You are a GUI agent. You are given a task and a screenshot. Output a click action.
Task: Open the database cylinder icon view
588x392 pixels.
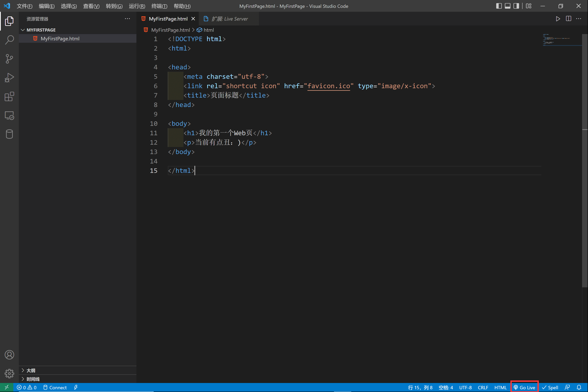(x=9, y=134)
